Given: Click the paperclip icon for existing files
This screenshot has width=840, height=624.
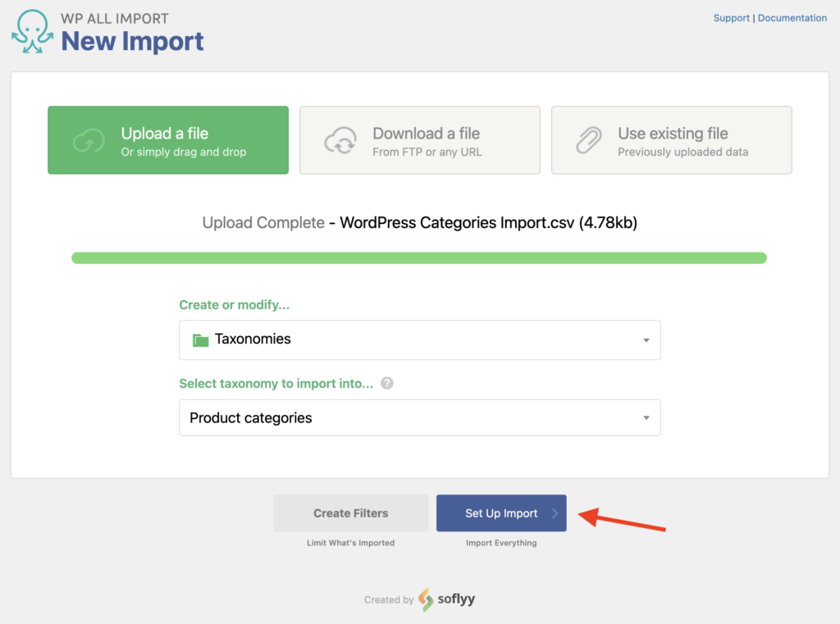Looking at the screenshot, I should (587, 139).
